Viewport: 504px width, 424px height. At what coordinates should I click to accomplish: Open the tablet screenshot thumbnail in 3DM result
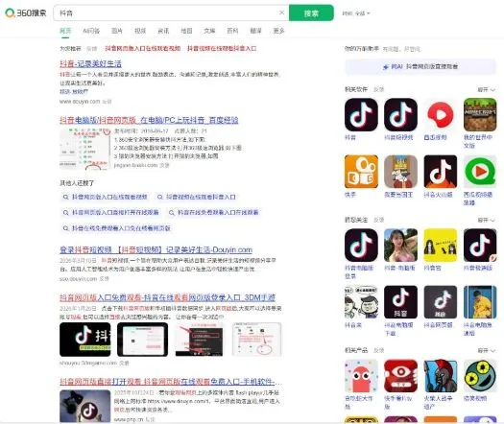[x=142, y=340]
